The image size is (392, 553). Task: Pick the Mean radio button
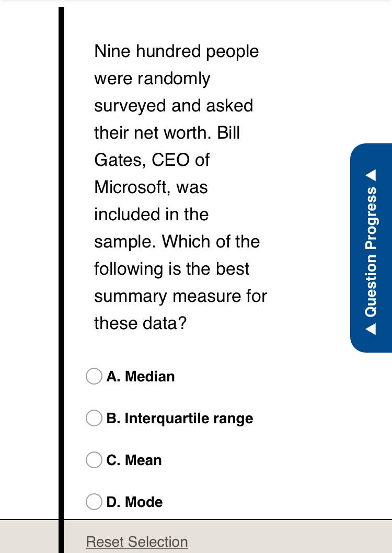pyautogui.click(x=94, y=460)
